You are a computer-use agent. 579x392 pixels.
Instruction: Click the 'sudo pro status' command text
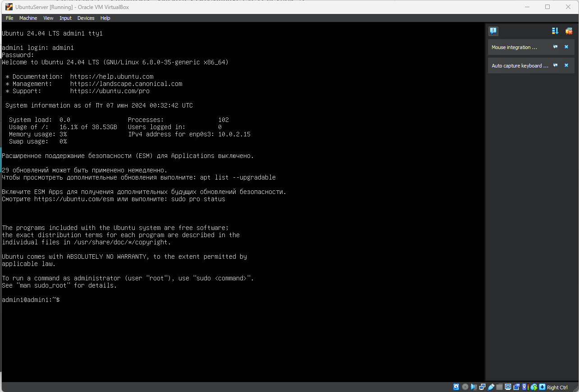tap(198, 199)
